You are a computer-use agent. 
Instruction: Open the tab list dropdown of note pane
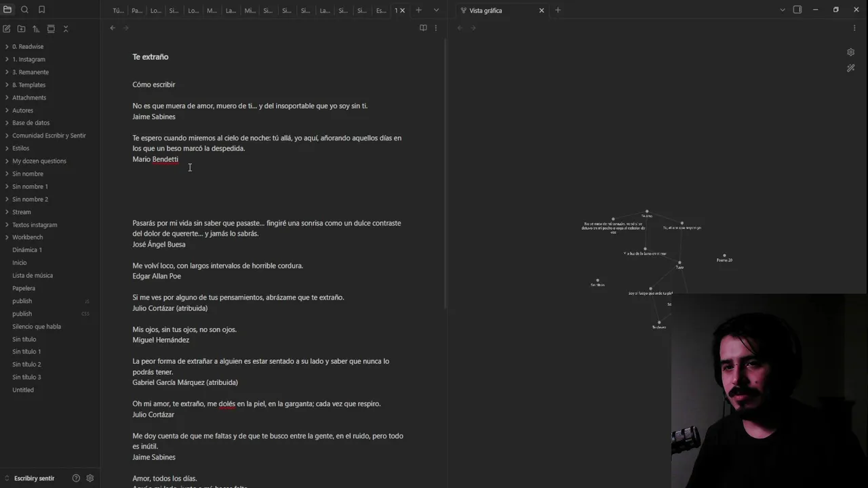[x=436, y=10]
